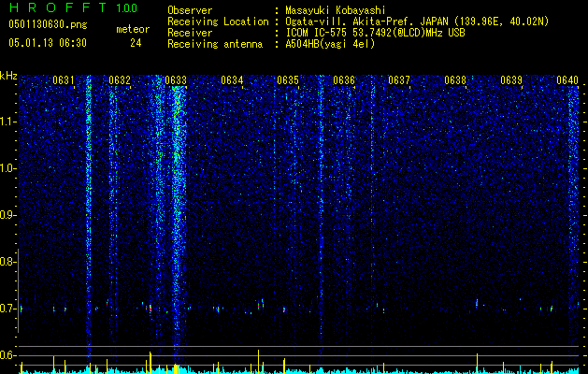Click the gray vertical range bar beside 0.8
Viewport: 588px width, 374px height.
[x=18, y=290]
